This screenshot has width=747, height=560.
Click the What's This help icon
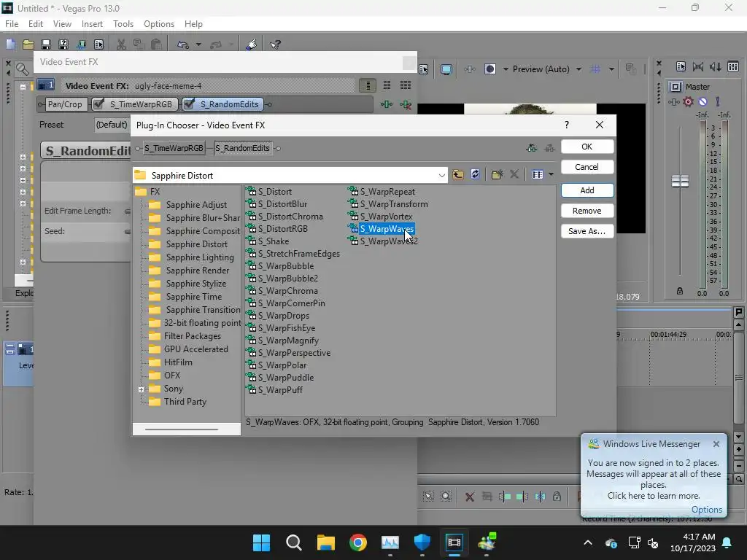[275, 44]
